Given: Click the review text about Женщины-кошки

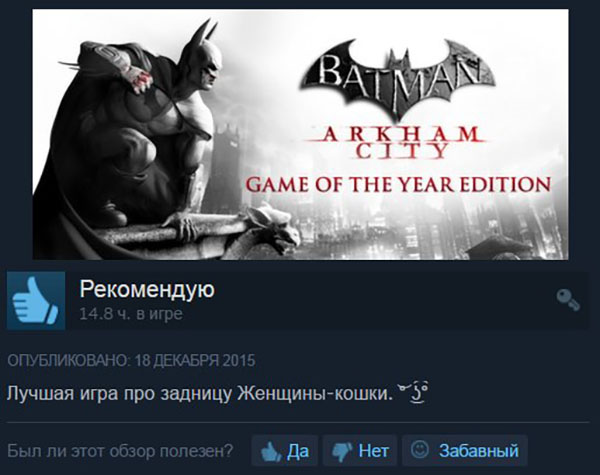Looking at the screenshot, I should click(199, 393).
